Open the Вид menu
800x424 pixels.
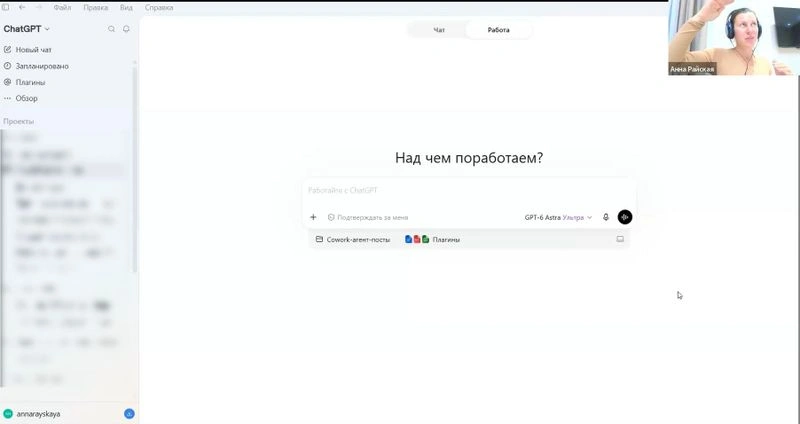(126, 8)
